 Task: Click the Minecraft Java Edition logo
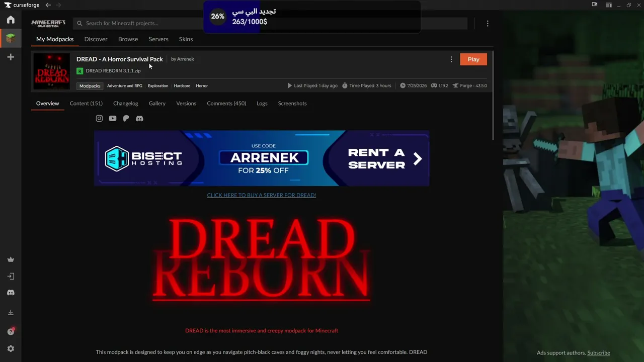pos(48,24)
